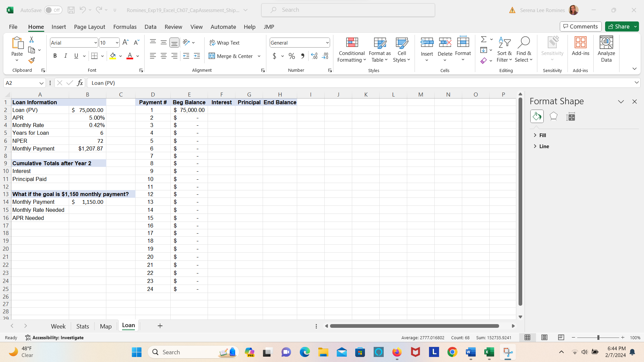644x362 pixels.
Task: Open Microsoft Word from the taskbar
Action: pos(471,352)
